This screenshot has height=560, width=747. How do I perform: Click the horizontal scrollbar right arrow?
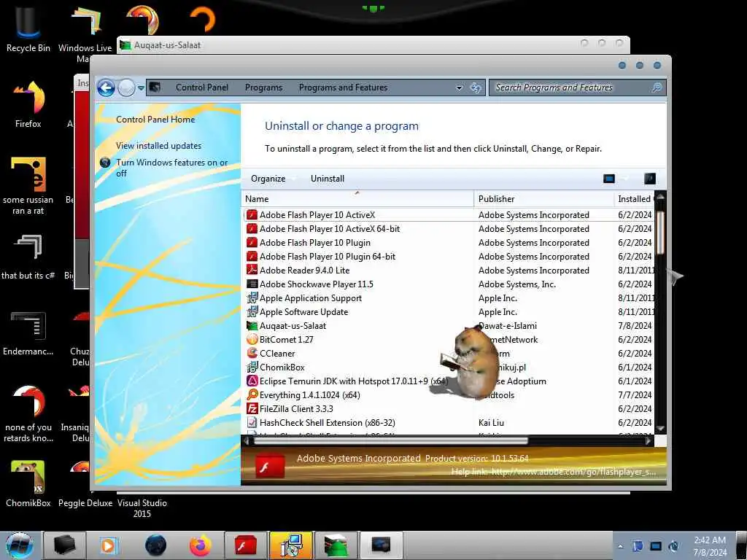click(649, 441)
